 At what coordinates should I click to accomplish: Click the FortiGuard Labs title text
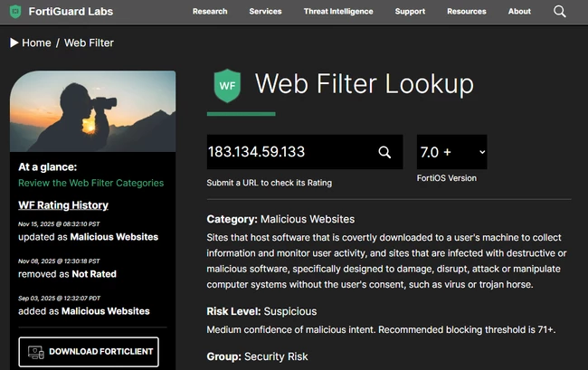[71, 11]
